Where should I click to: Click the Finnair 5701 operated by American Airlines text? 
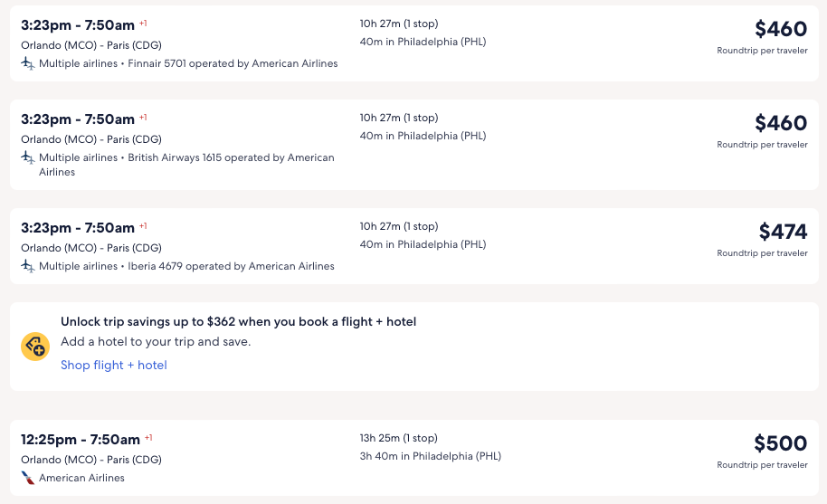233,63
